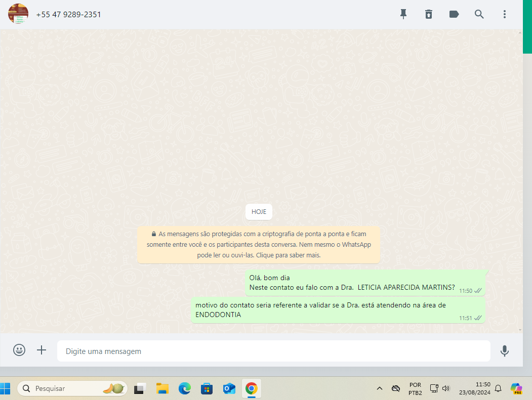Open the volume control tray icon
Image resolution: width=532 pixels, height=400 pixels.
pos(446,388)
